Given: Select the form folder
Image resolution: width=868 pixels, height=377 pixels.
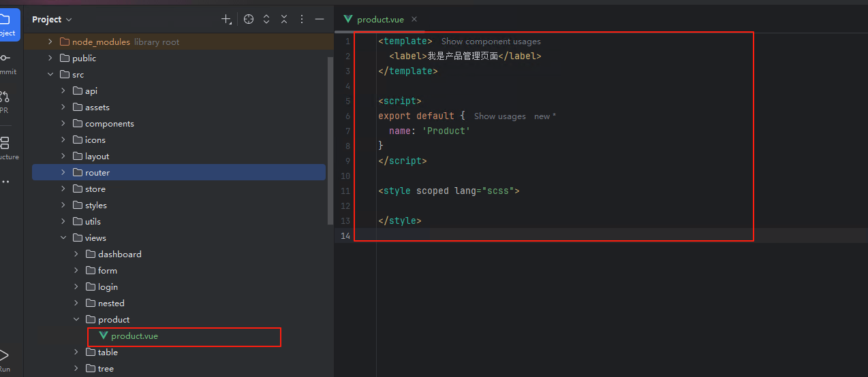Looking at the screenshot, I should point(179,271).
